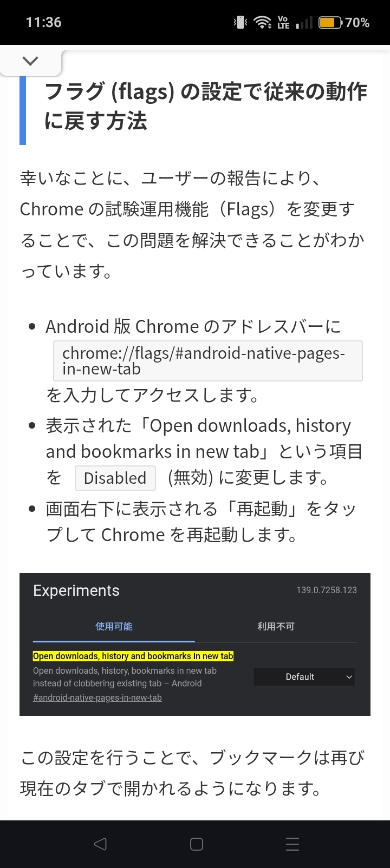Tap the dropdown arrow beside Default
Viewport: 390px width, 868px height.
coord(349,677)
